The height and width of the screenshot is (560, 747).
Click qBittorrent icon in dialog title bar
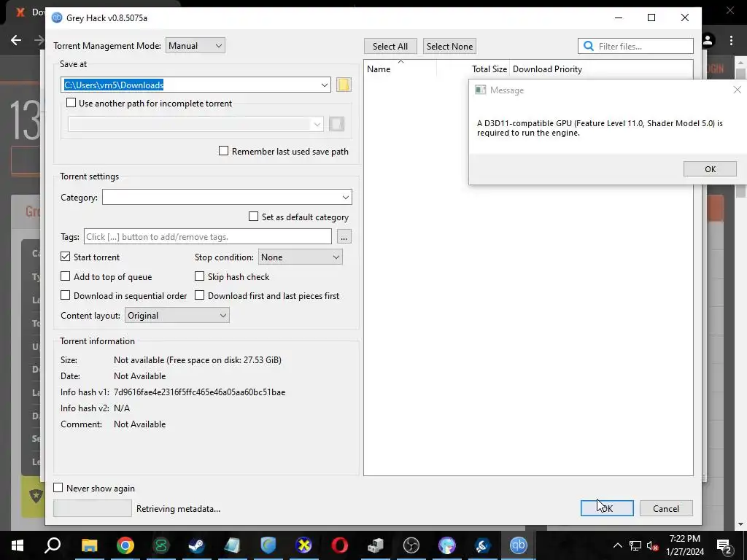57,17
